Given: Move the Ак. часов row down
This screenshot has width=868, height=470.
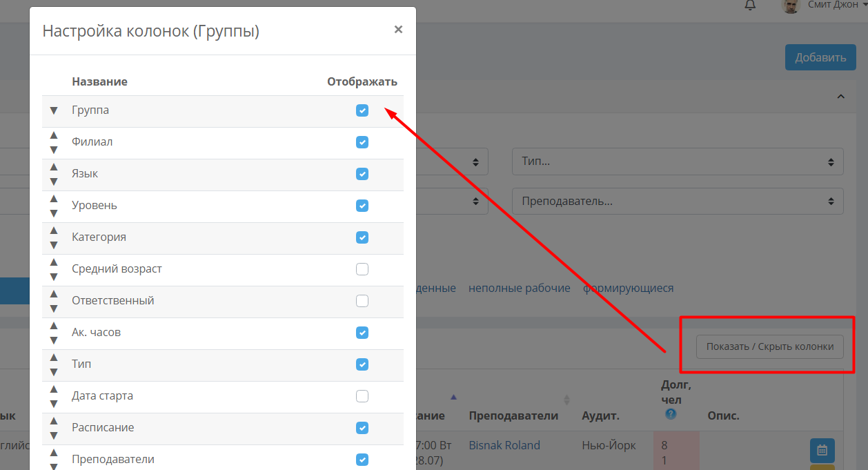Looking at the screenshot, I should click(x=54, y=340).
